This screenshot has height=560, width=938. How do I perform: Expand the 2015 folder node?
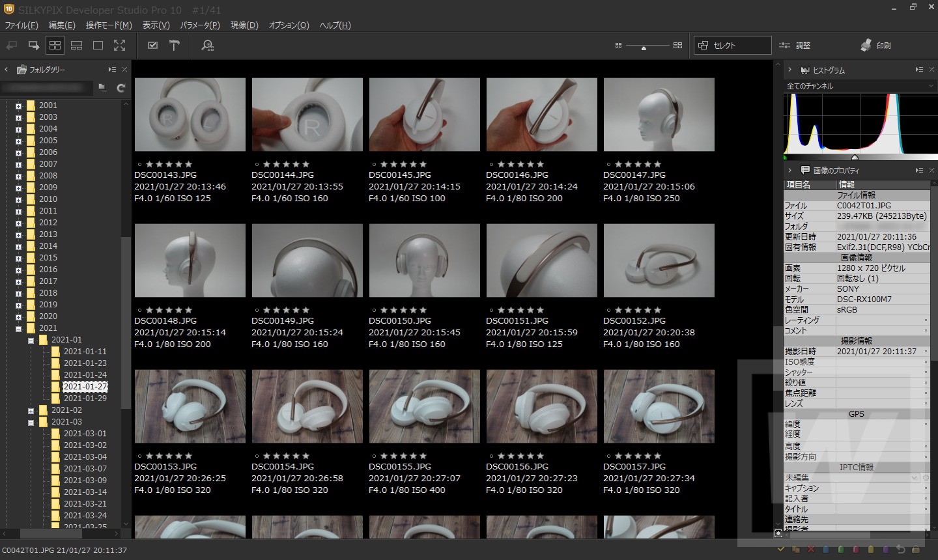tap(18, 258)
